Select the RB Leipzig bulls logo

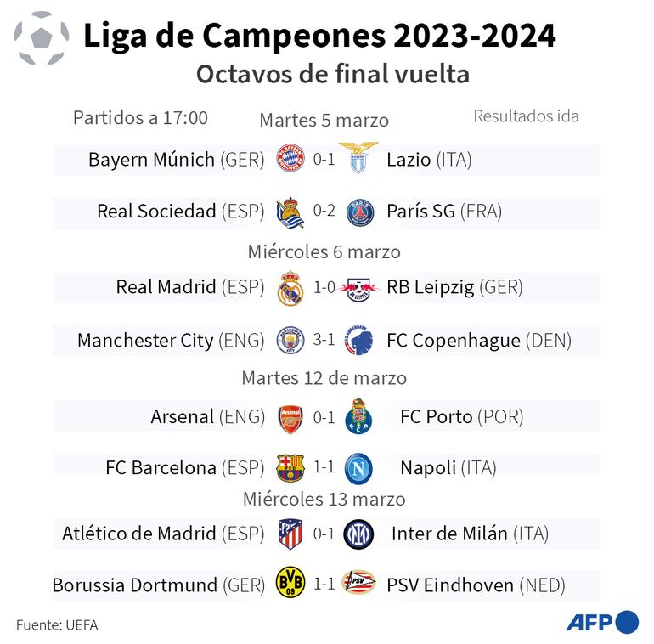[360, 289]
